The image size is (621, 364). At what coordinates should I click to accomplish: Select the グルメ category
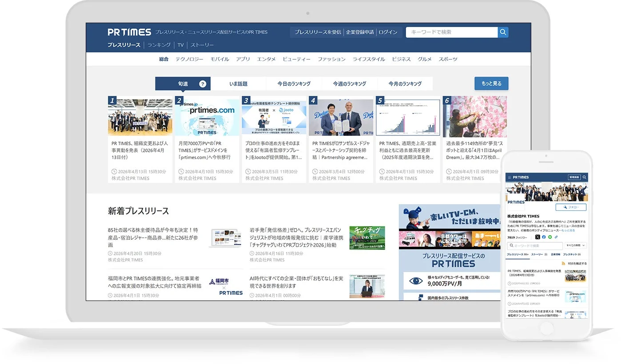click(x=425, y=59)
